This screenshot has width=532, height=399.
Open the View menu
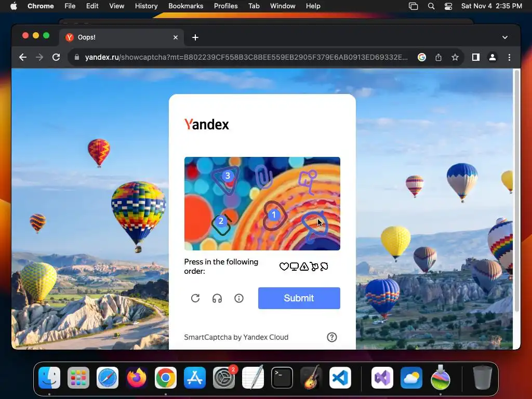(116, 6)
